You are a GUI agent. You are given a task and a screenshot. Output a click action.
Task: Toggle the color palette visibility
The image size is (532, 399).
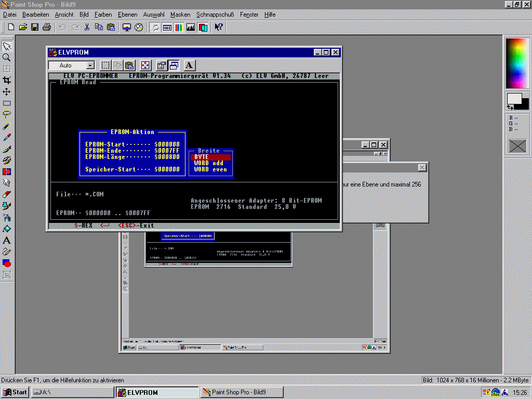[x=179, y=27]
